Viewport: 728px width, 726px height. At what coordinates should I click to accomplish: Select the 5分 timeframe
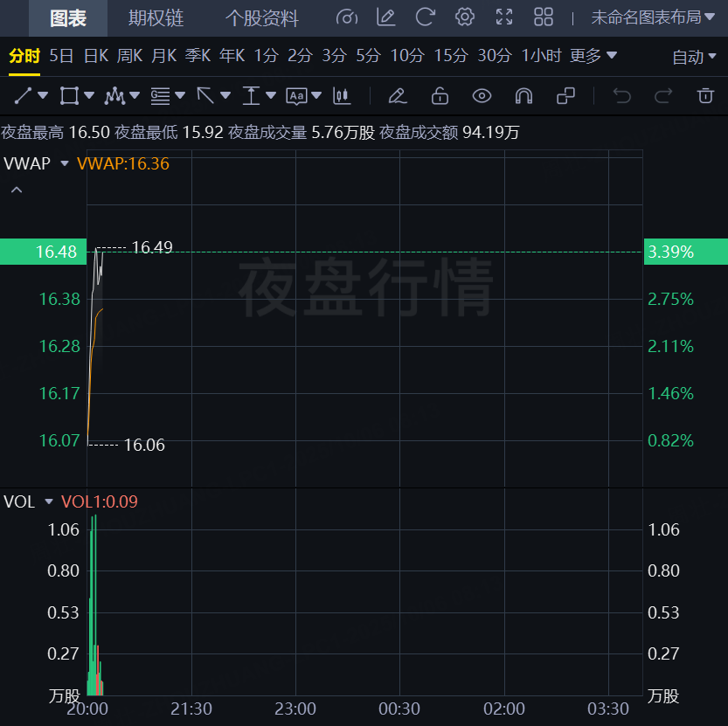click(369, 56)
